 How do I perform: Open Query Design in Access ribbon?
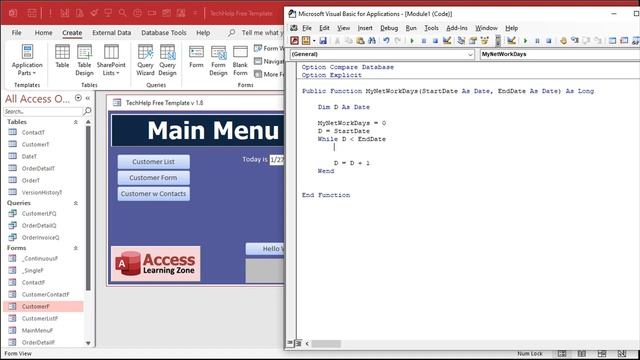(167, 60)
